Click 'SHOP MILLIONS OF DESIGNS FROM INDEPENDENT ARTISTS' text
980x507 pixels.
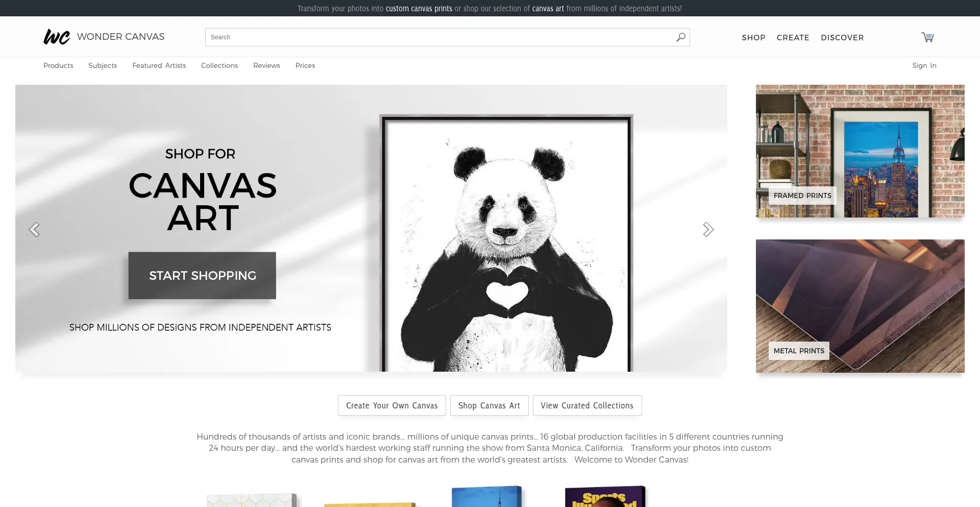click(x=200, y=327)
